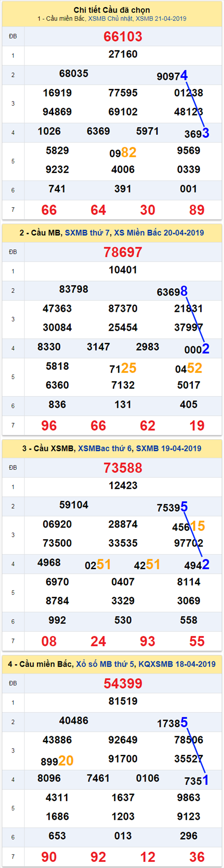The height and width of the screenshot is (868, 224).
Task: Select sixth prize number 405
Action: 189,405
